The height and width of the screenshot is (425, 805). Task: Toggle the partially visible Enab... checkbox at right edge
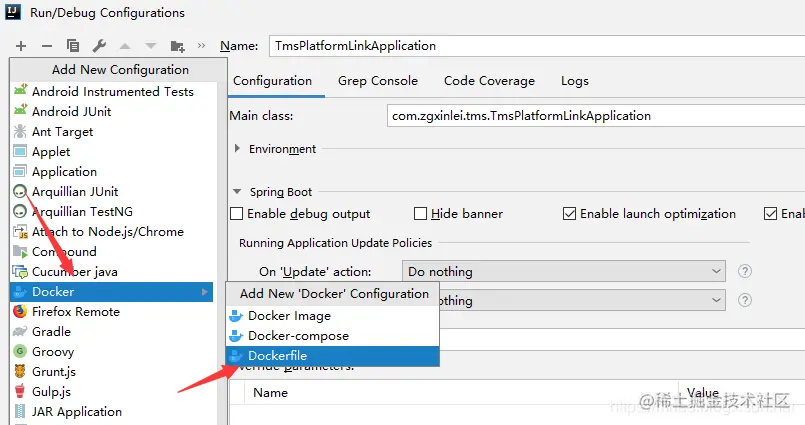click(x=771, y=214)
